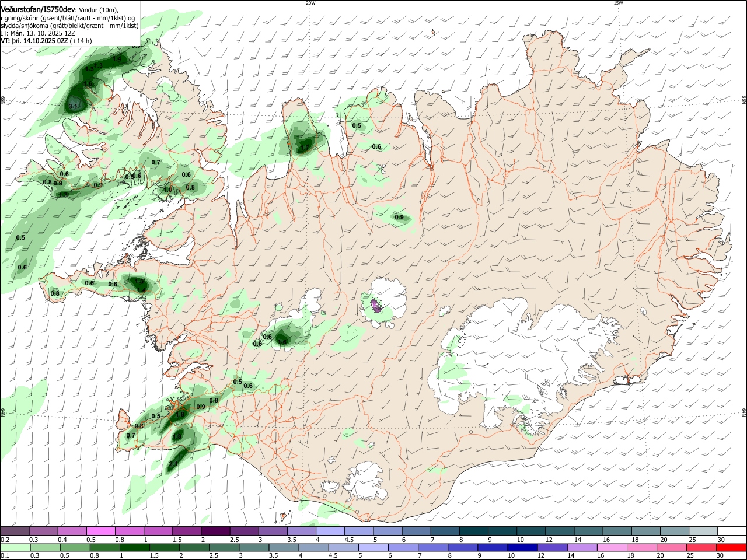
Task: Click the Veðurstofan/IS750dev title text
Action: (x=38, y=9)
